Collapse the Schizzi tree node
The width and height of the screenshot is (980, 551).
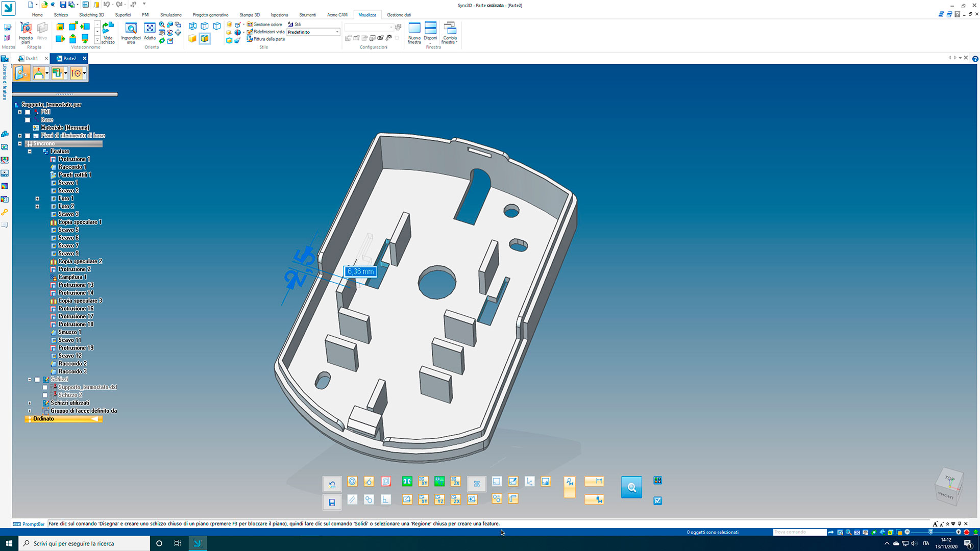coord(30,380)
